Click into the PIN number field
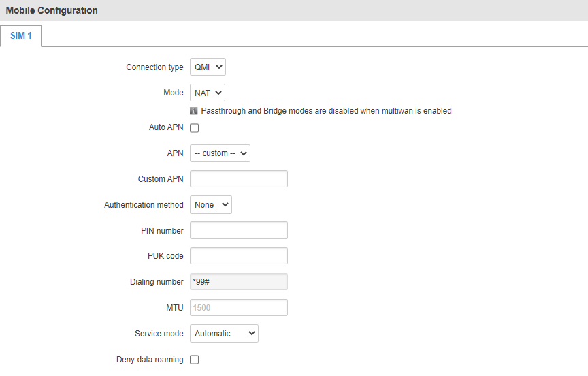 click(x=239, y=231)
